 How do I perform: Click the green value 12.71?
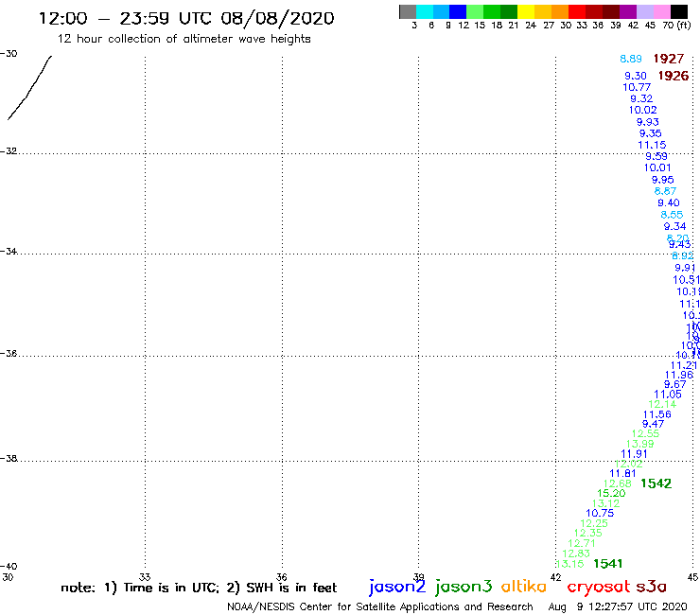581,543
